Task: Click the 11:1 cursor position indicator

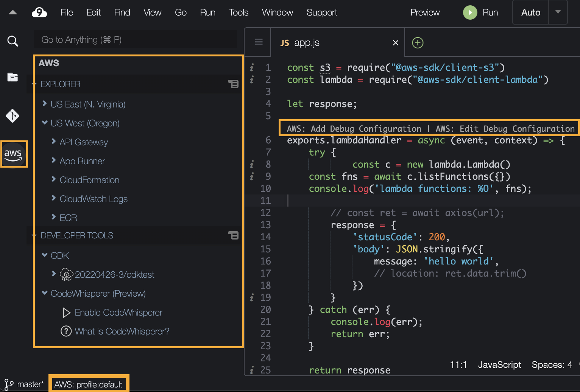Action: click(x=458, y=365)
